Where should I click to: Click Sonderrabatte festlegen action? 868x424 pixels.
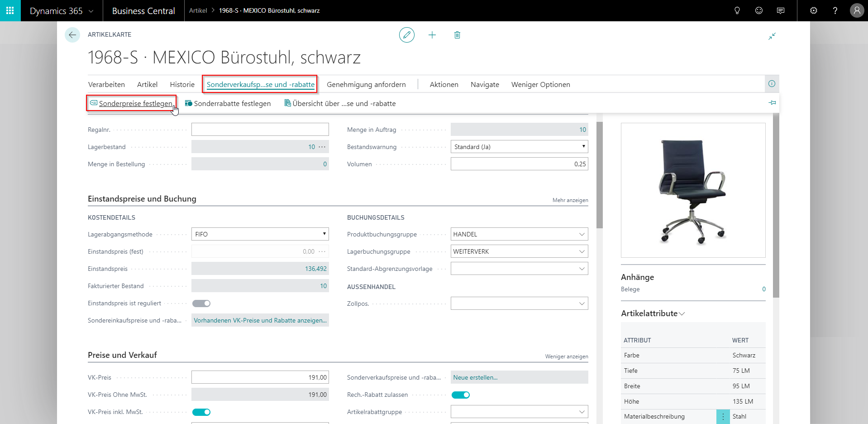pos(228,103)
